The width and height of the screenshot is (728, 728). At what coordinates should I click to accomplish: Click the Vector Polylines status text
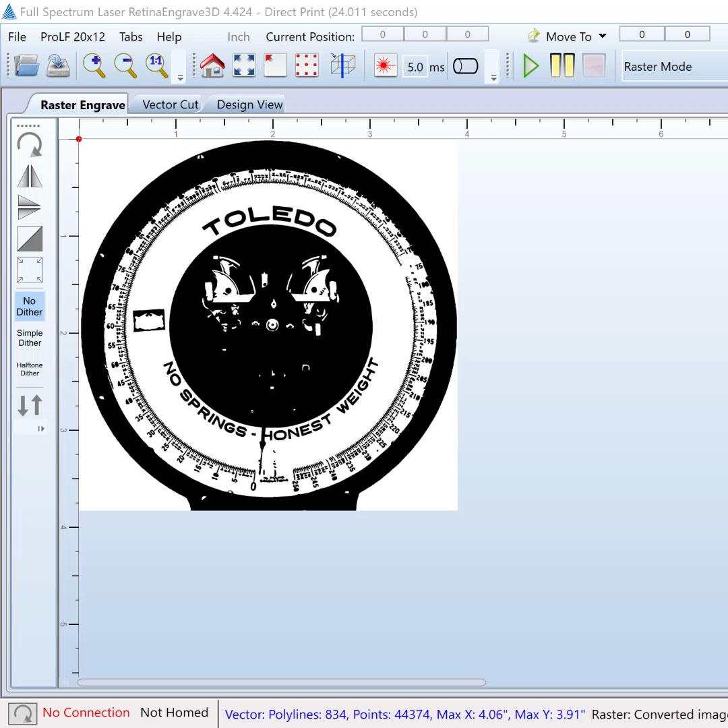405,714
